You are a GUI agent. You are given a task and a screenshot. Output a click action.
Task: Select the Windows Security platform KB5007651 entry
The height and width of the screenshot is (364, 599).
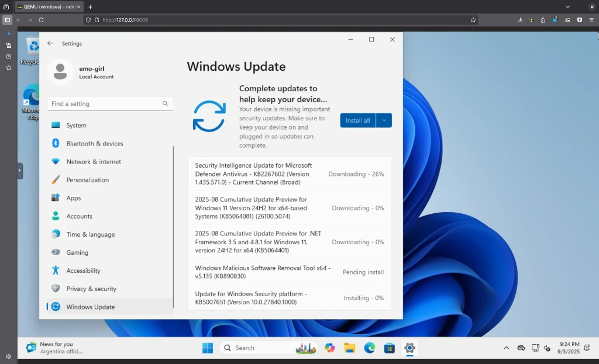[290, 297]
